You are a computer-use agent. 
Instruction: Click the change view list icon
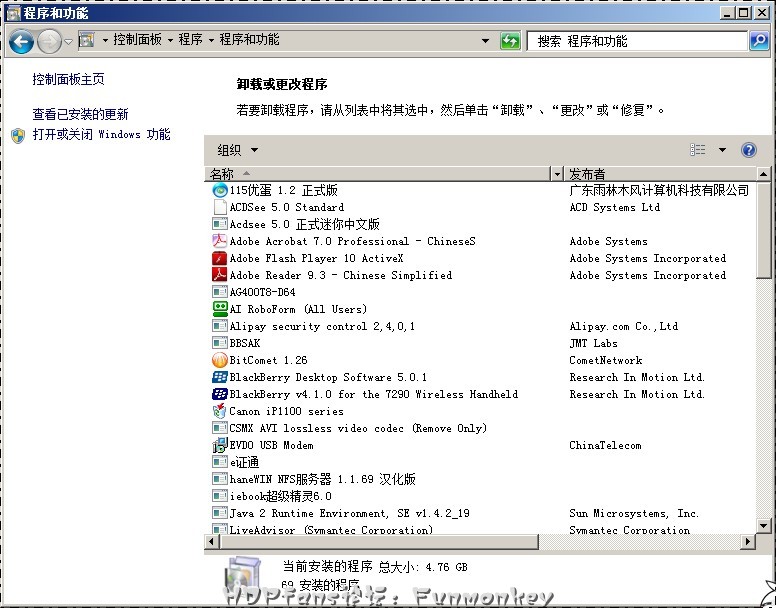[x=698, y=149]
